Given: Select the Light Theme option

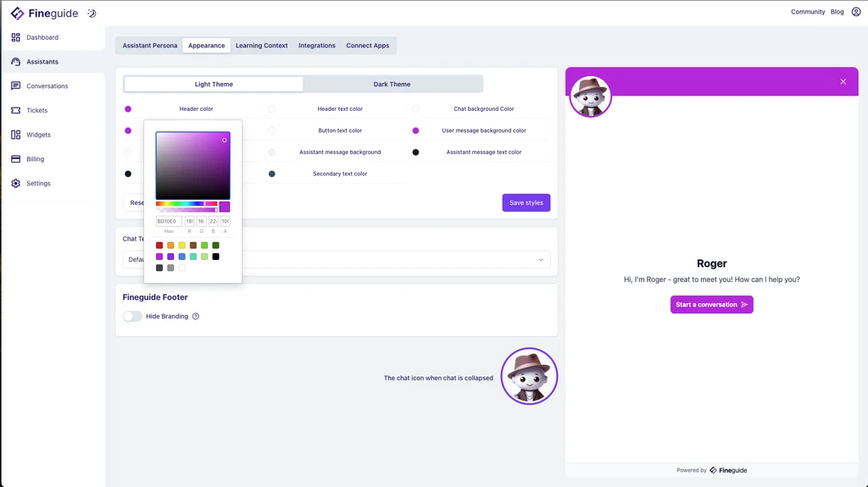Looking at the screenshot, I should pyautogui.click(x=214, y=85).
